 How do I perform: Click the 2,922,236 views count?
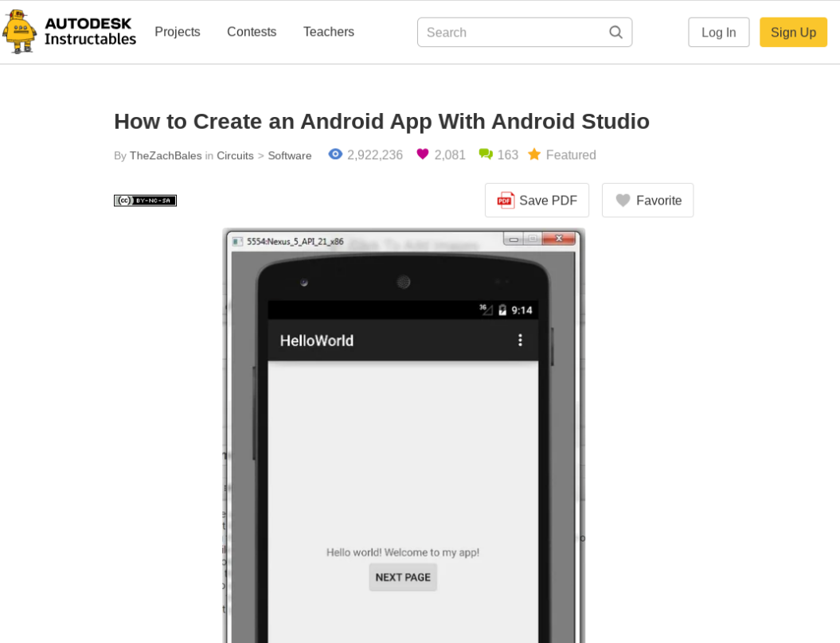coord(375,154)
